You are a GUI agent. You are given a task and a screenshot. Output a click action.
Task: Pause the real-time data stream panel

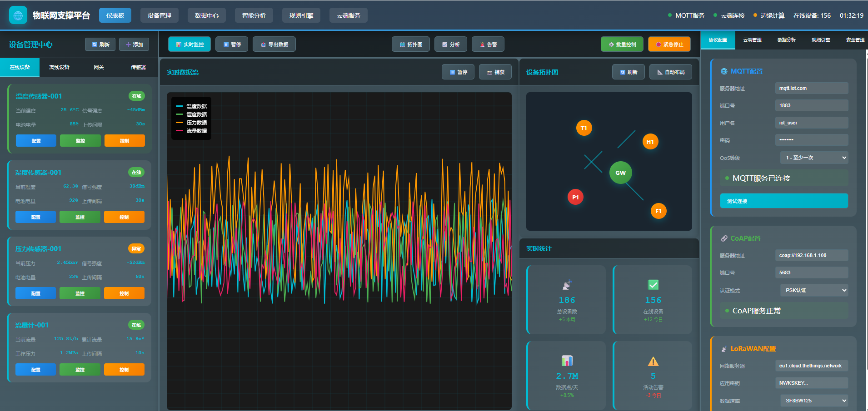(458, 72)
